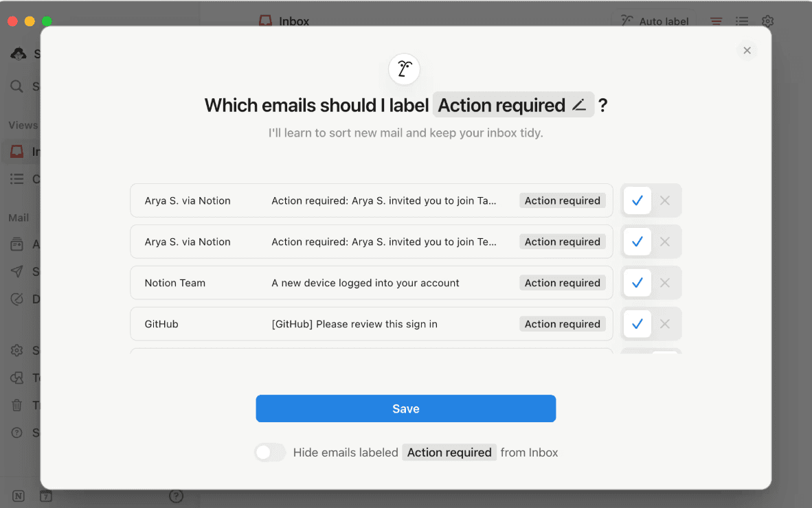Enable hiding Action required emails from Inbox
Viewport: 812px width, 508px height.
pos(270,452)
